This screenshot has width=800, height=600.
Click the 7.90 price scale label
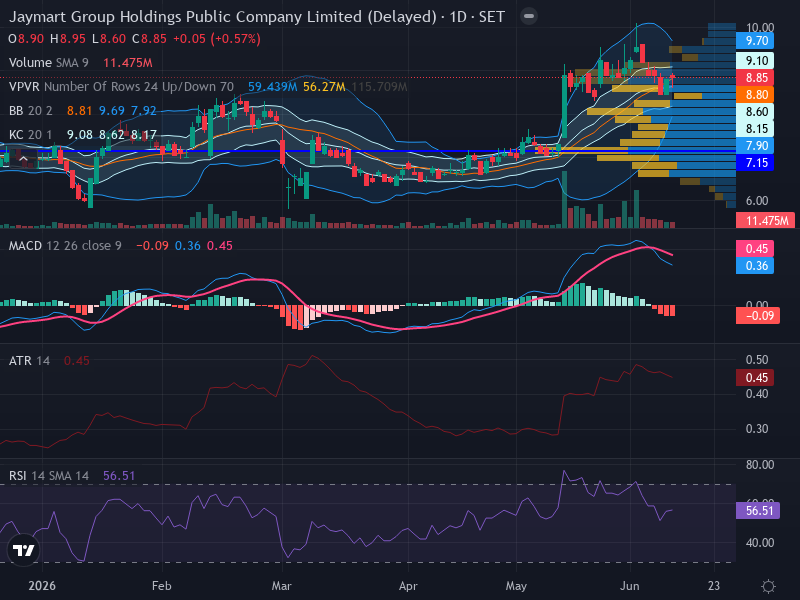click(755, 145)
